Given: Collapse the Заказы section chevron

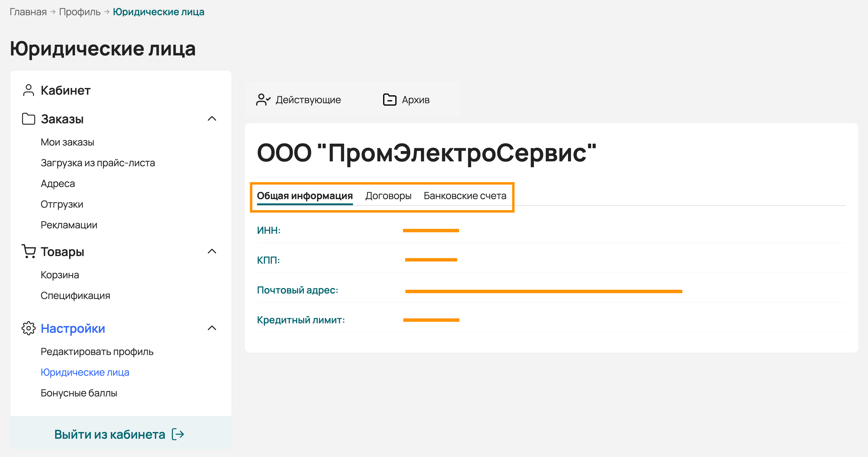Looking at the screenshot, I should point(212,118).
